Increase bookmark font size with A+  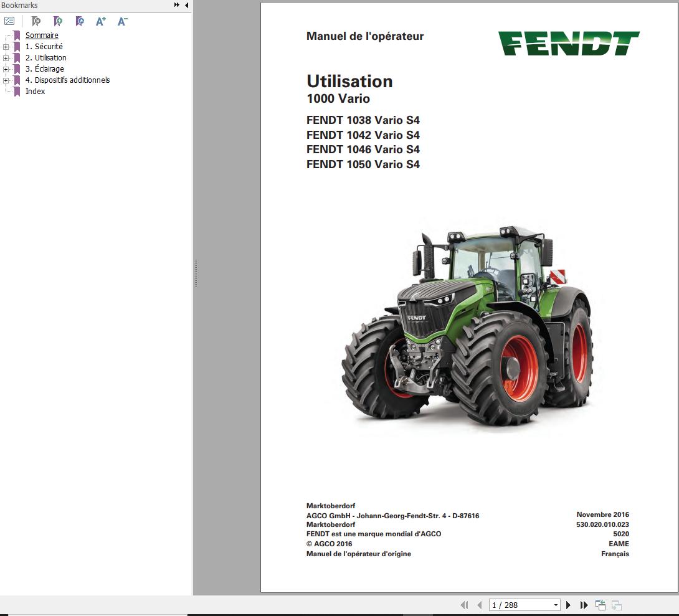pos(101,21)
